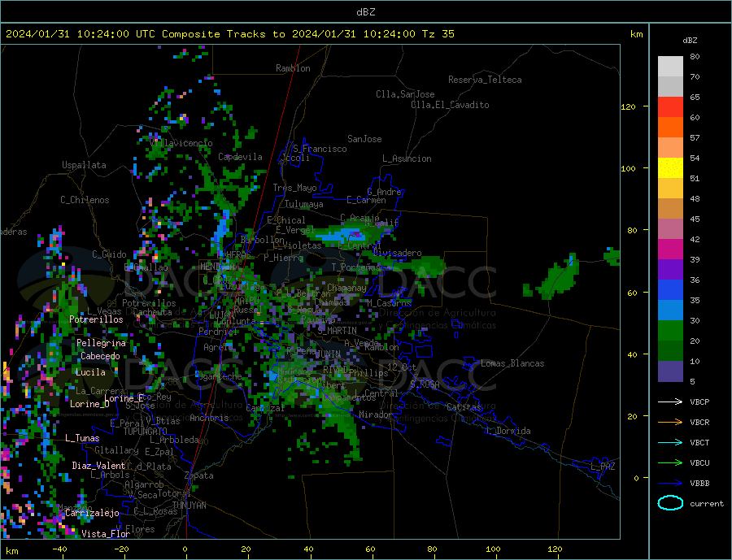Pick the yellow dotted swatch above 51

pos(670,168)
